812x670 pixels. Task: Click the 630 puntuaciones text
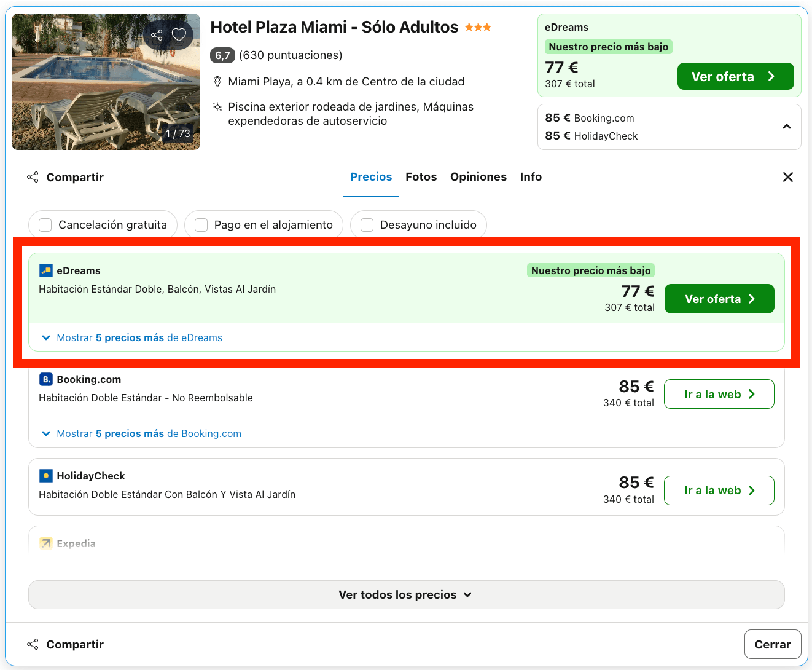291,55
